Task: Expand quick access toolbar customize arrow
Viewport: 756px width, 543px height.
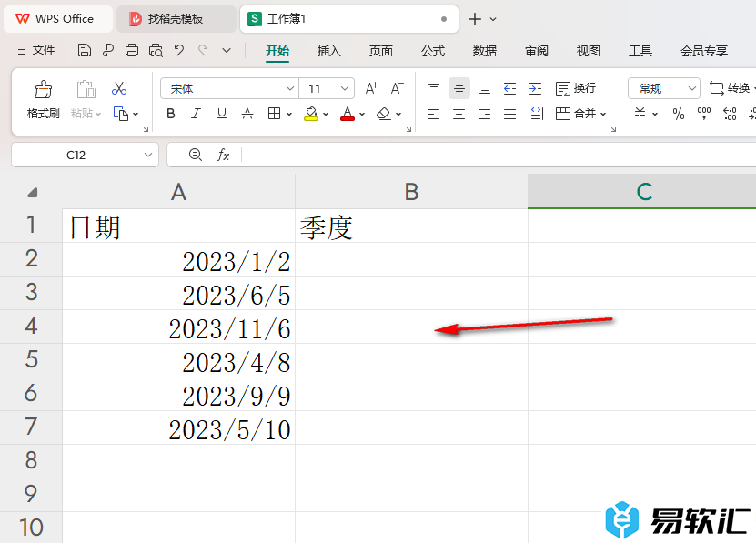Action: [x=227, y=50]
